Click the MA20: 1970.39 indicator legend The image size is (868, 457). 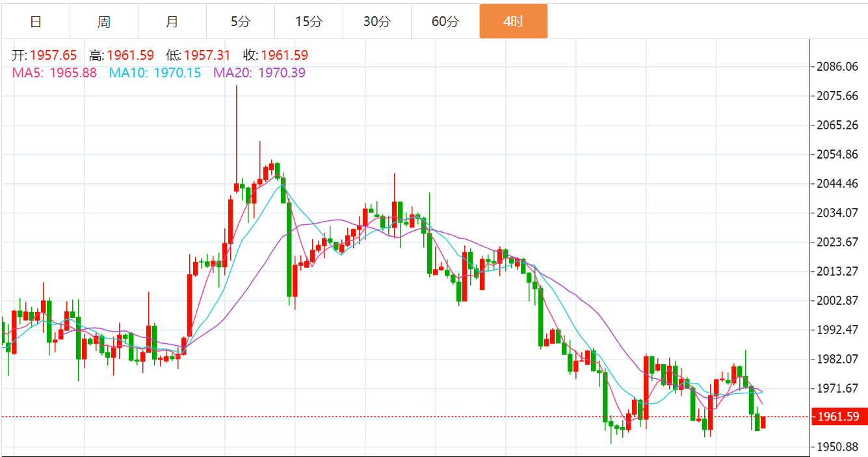pos(259,73)
